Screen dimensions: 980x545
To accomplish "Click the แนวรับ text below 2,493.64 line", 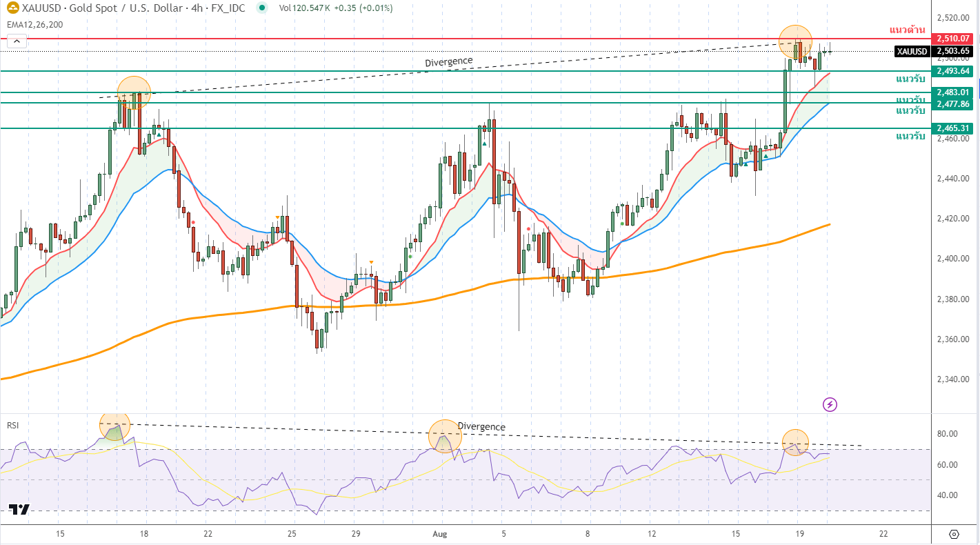I will tap(910, 79).
